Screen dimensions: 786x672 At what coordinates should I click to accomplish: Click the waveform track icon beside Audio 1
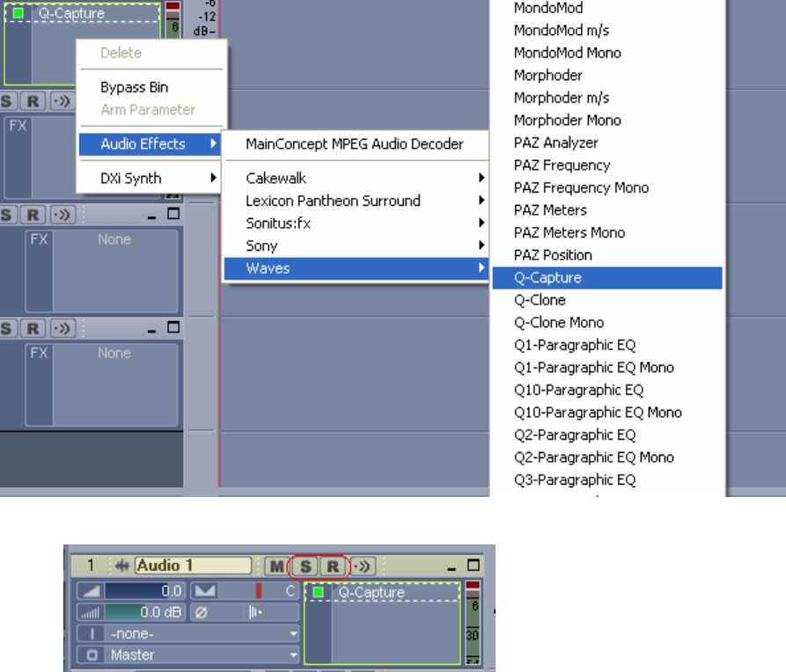click(x=121, y=566)
